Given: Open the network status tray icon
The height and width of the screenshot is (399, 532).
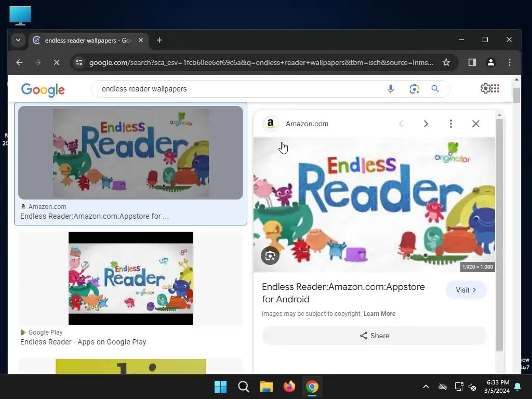Looking at the screenshot, I should coord(459,387).
